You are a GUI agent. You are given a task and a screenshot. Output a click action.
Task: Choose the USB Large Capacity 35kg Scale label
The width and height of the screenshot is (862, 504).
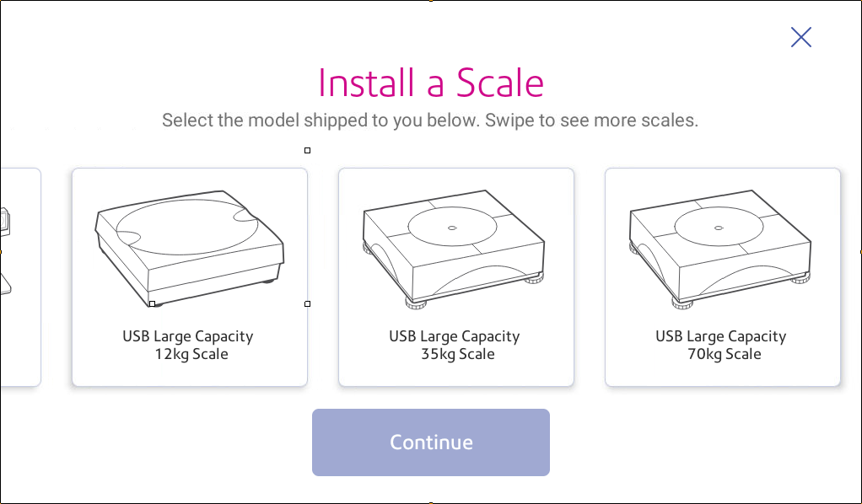click(455, 345)
